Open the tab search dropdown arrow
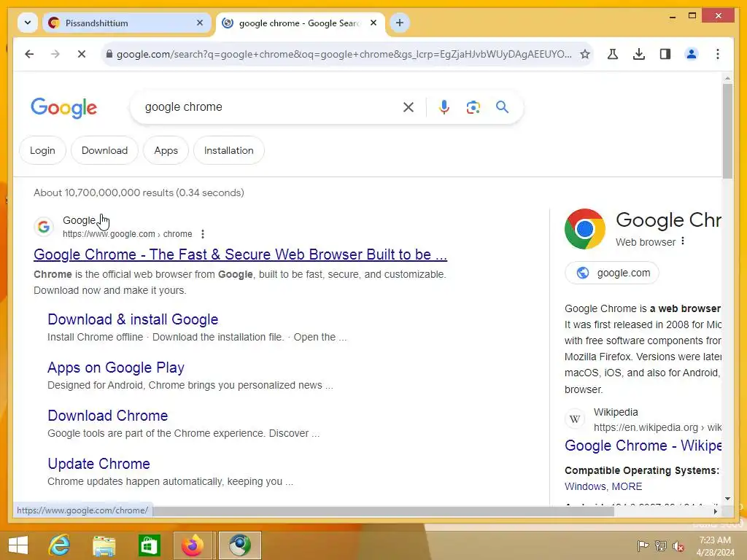This screenshot has height=560, width=747. point(28,23)
